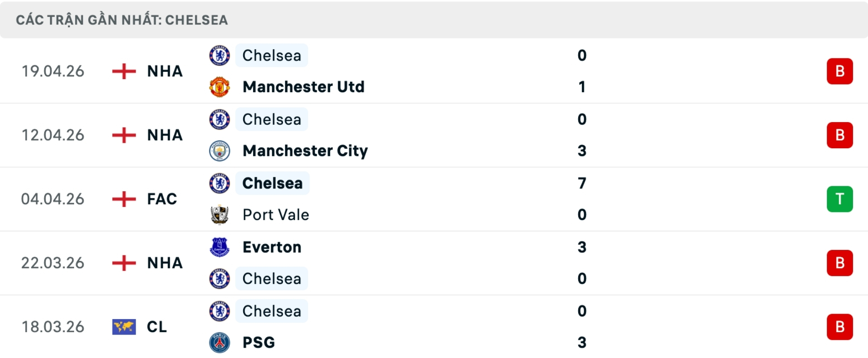
Task: Open the Manchester Utd team link
Action: click(x=303, y=87)
